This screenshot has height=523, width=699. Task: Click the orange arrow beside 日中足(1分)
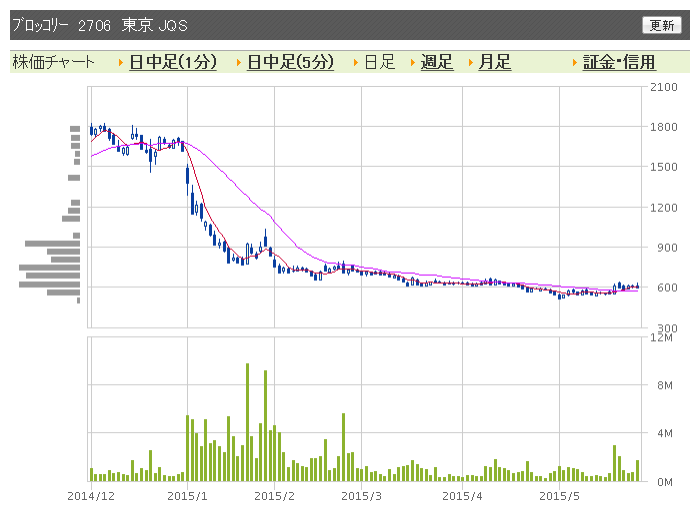click(121, 63)
